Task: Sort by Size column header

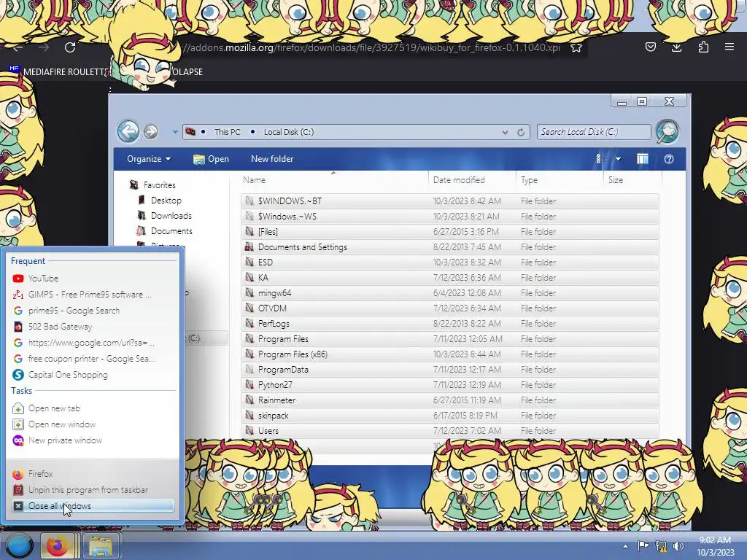Action: coord(632,180)
